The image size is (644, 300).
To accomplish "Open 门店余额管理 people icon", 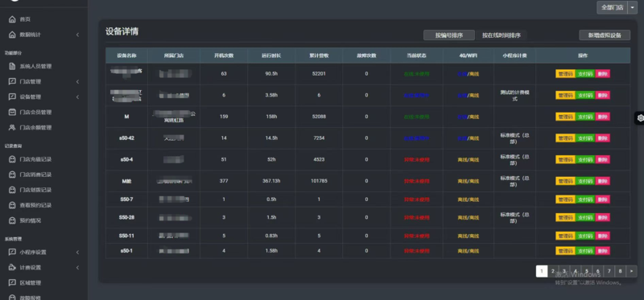I will [x=12, y=128].
